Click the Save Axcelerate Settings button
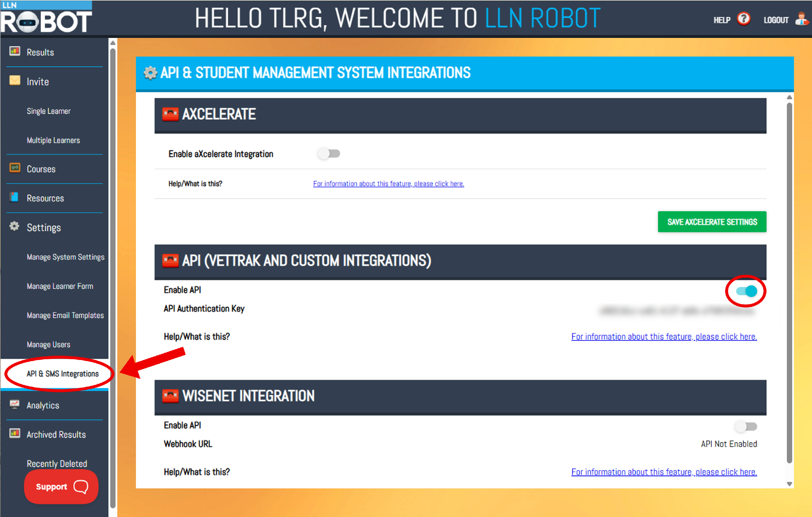 (712, 222)
